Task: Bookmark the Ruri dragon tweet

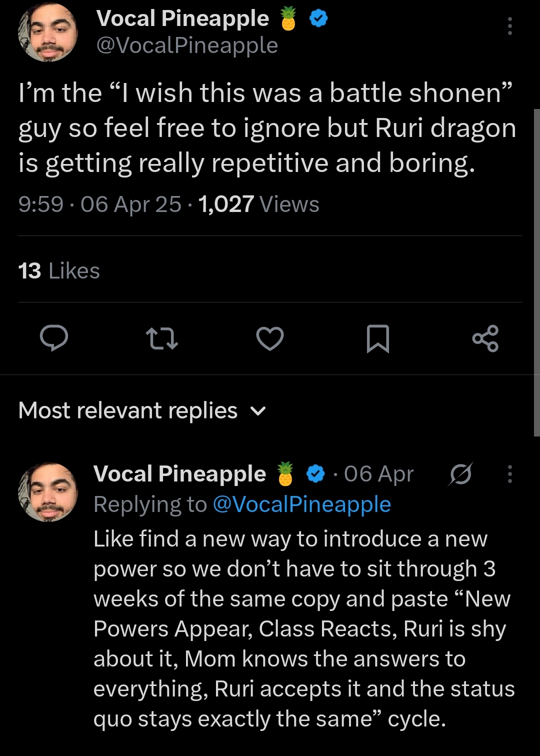Action: [377, 338]
